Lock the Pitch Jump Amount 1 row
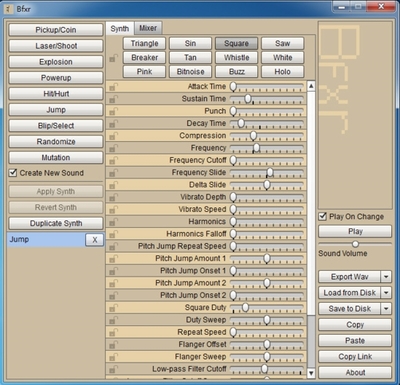400x385 pixels. [x=113, y=259]
